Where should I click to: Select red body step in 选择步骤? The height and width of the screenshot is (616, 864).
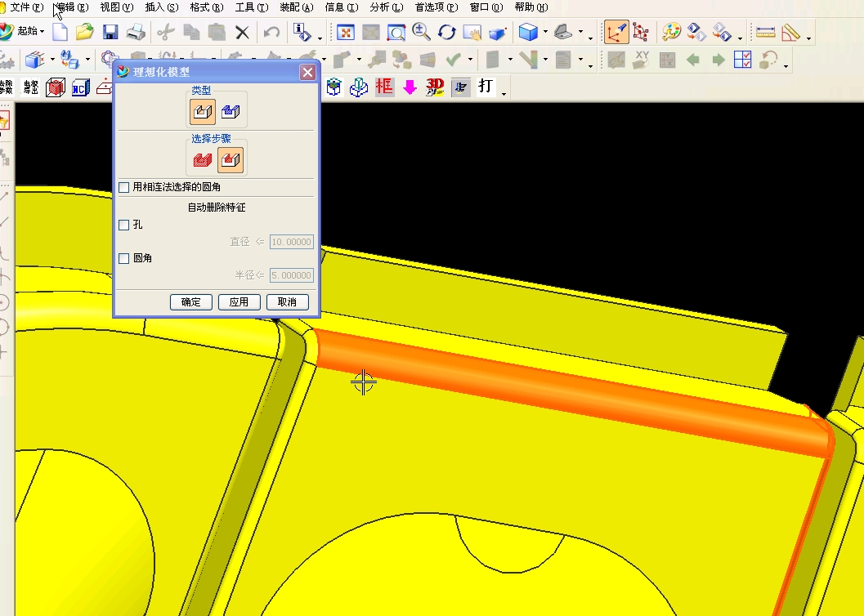coord(203,160)
